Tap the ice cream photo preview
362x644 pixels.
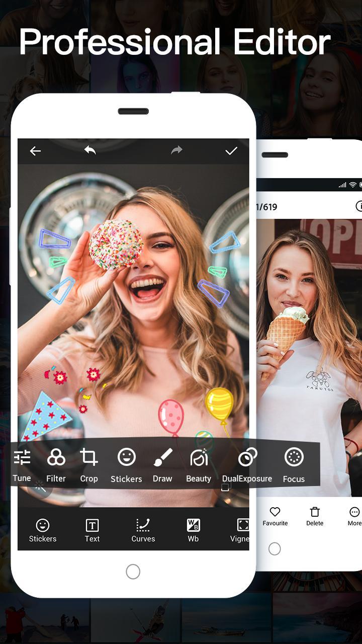pos(309,352)
